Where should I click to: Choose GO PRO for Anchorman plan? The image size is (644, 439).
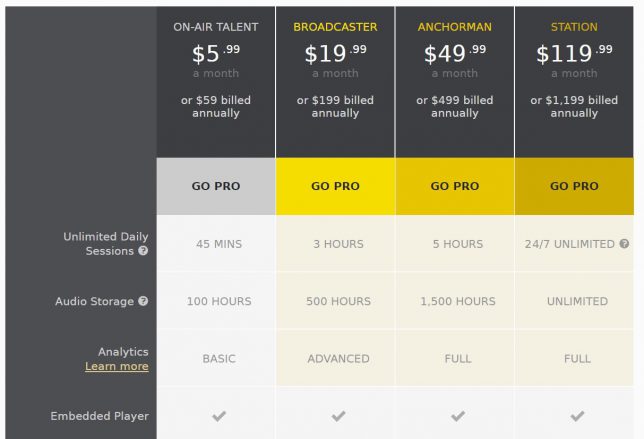pos(455,186)
